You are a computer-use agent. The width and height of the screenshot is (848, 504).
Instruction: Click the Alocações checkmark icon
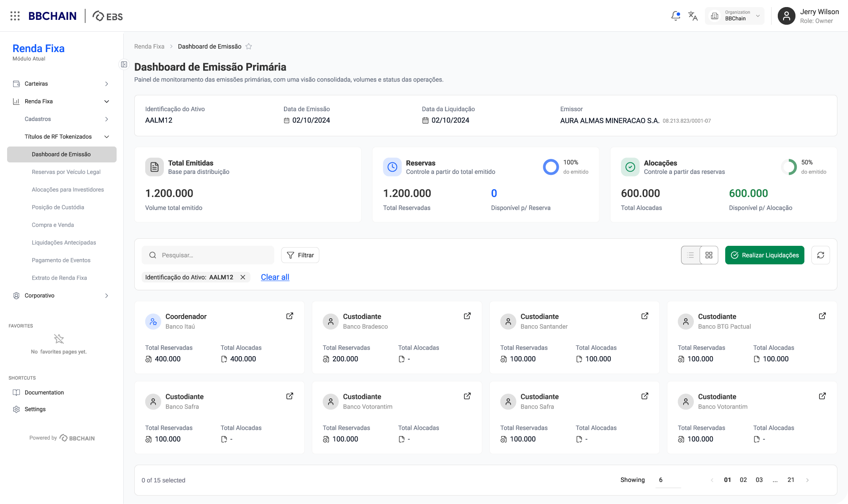[630, 167]
